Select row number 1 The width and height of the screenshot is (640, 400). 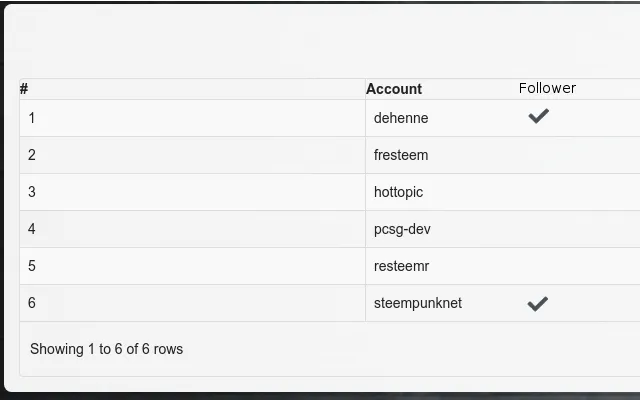[x=31, y=118]
